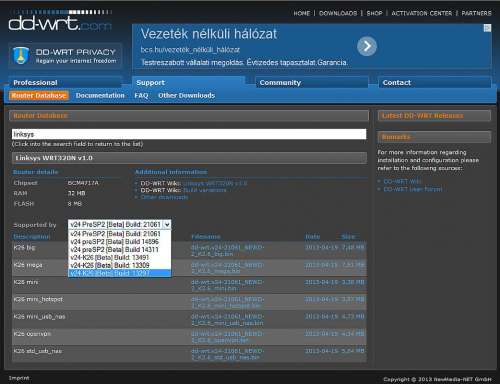Open the DD-WRT User Forum link in Remarks
The height and width of the screenshot is (384, 500).
pyautogui.click(x=413, y=189)
